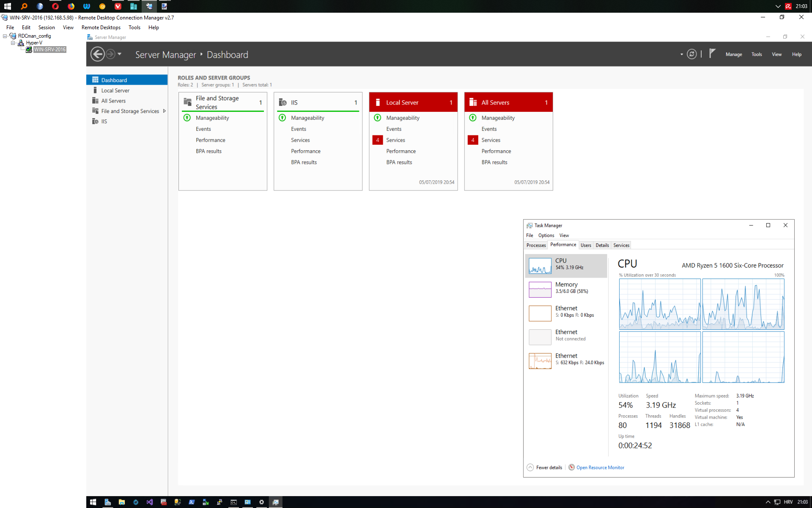Image resolution: width=812 pixels, height=508 pixels.
Task: Click the Server Manager back arrow button
Action: [x=98, y=54]
